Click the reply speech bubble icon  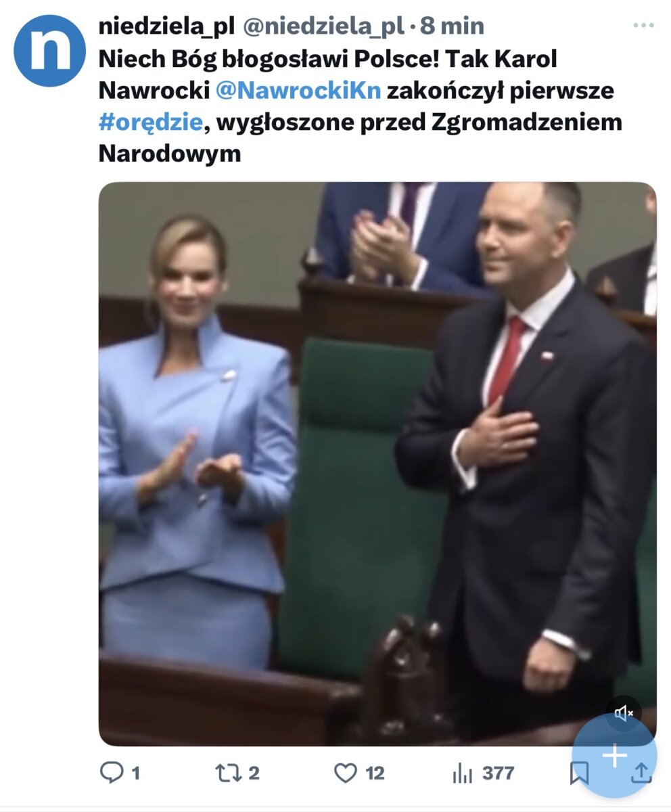click(112, 773)
